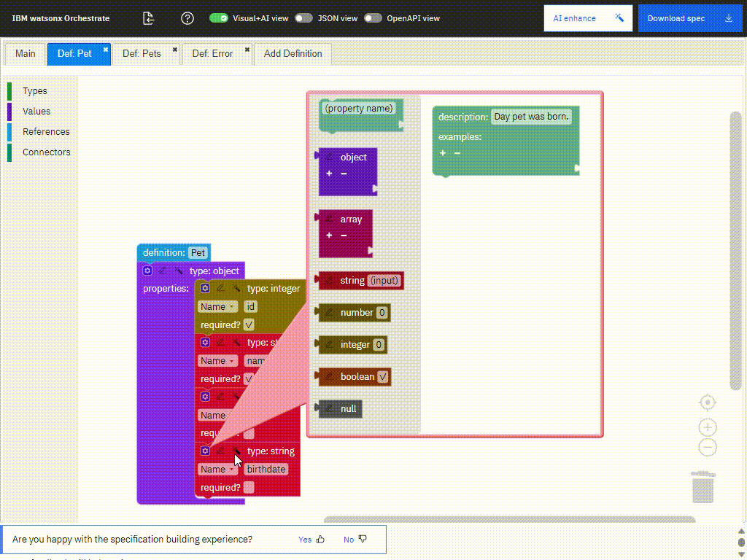
Task: Open the Name dropdown on birthdate property
Action: pos(217,470)
